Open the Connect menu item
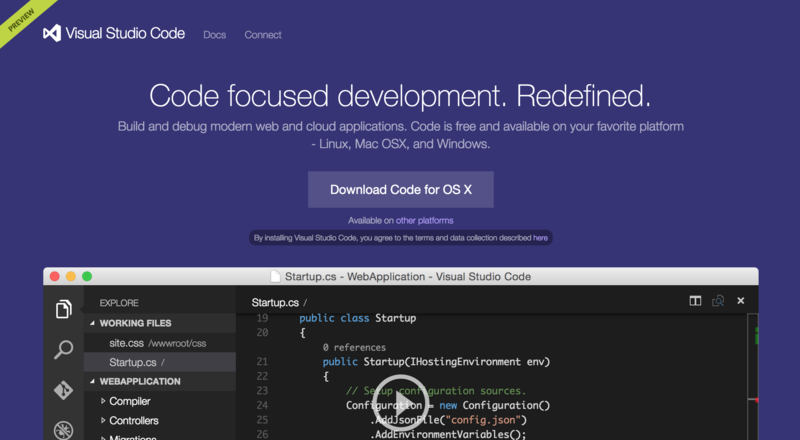Image resolution: width=800 pixels, height=440 pixels. point(263,35)
